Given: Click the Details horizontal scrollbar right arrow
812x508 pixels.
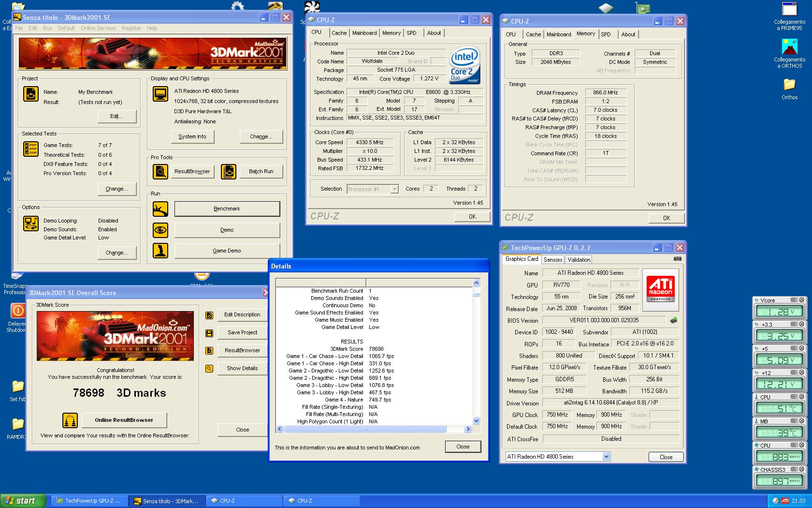Looking at the screenshot, I should [467, 429].
